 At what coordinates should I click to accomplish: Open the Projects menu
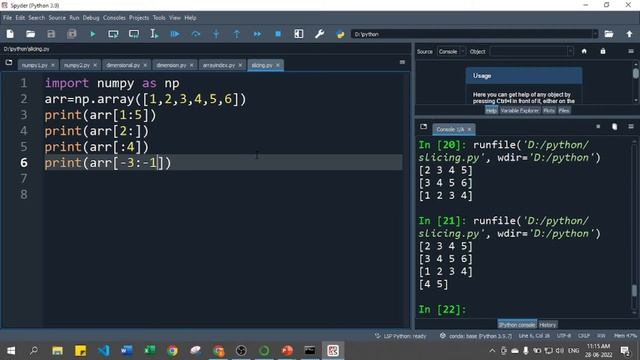(x=139, y=18)
